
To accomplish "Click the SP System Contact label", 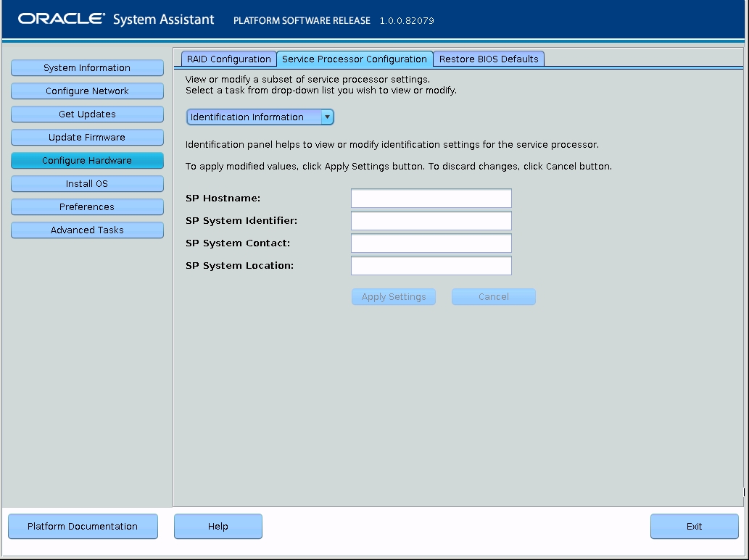I will (238, 243).
